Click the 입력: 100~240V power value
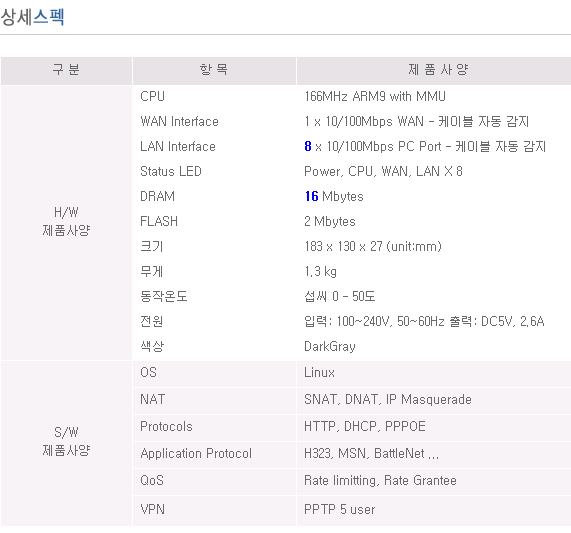571x533 pixels. (x=424, y=321)
